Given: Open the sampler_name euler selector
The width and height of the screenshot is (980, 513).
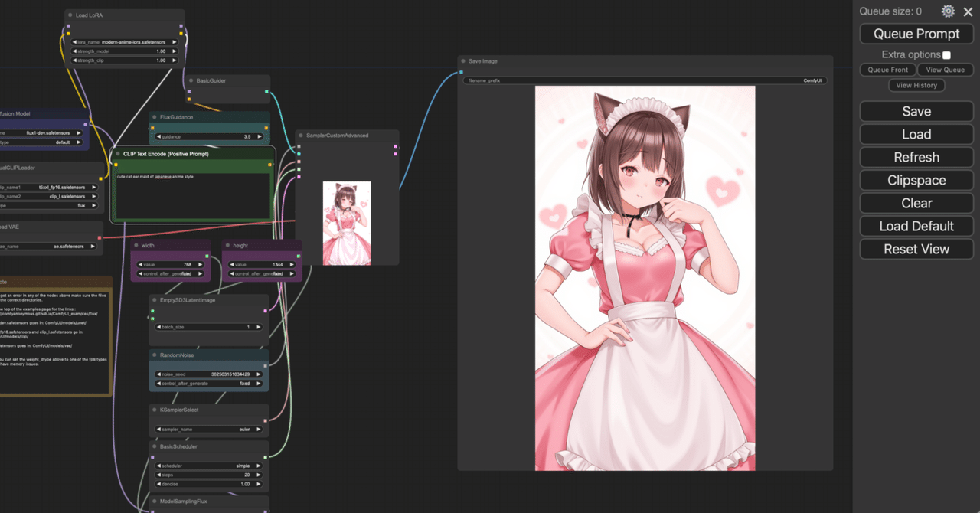Looking at the screenshot, I should [x=208, y=429].
